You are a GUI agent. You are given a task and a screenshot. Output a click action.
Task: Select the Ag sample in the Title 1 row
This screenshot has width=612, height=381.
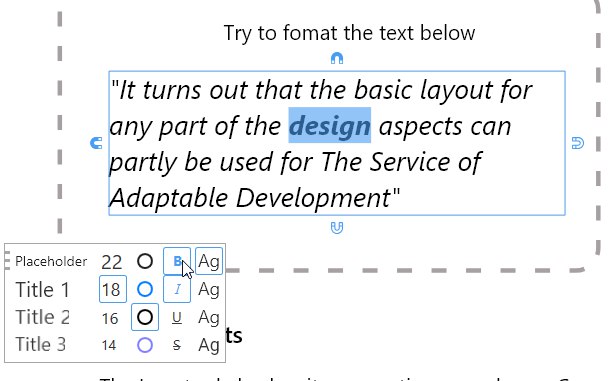point(209,290)
